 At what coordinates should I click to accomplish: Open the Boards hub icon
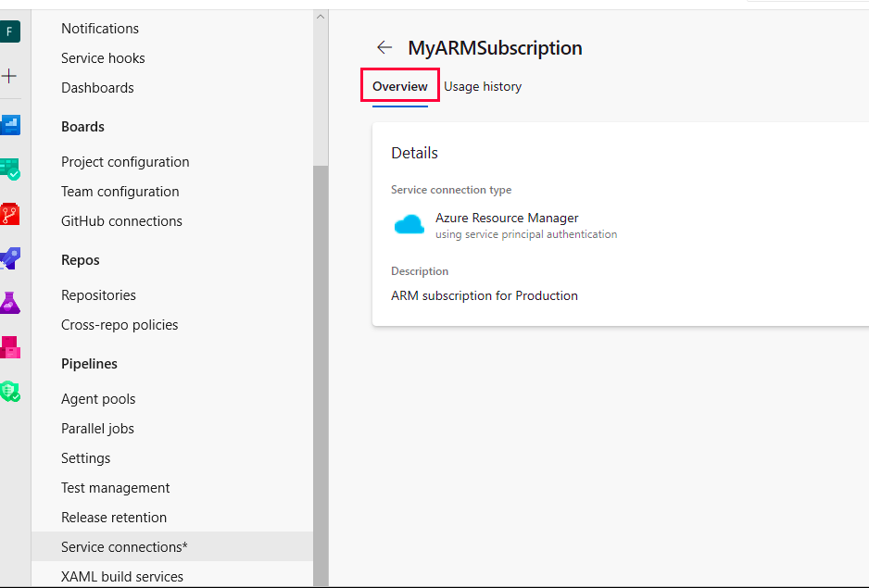9,169
